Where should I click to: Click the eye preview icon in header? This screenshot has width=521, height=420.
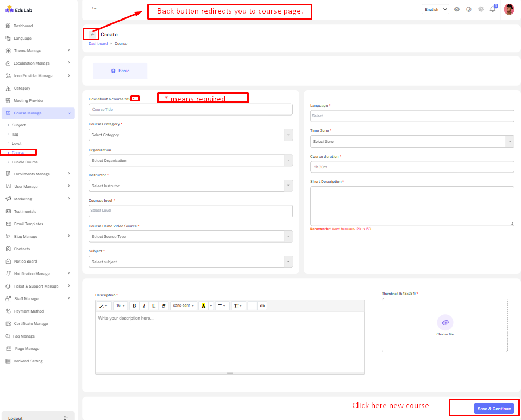[x=456, y=9]
